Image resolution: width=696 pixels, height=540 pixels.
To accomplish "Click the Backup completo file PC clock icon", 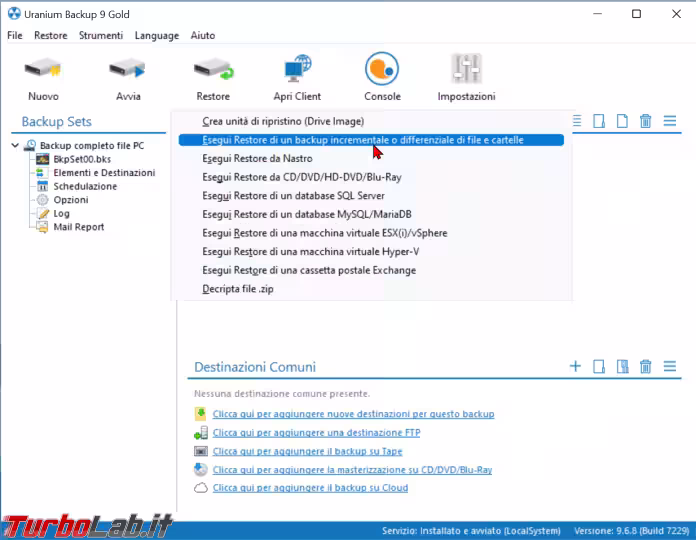I will (x=30, y=145).
